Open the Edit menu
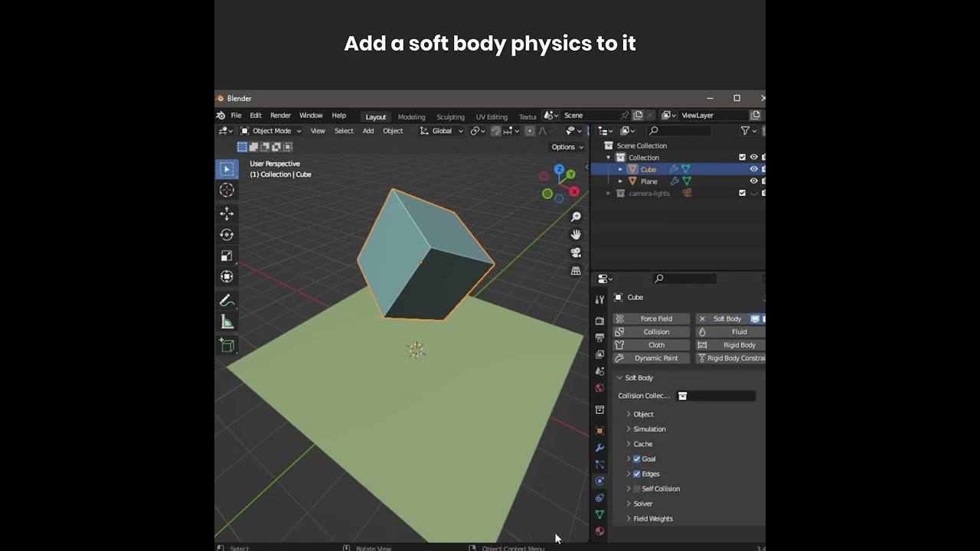The height and width of the screenshot is (551, 980). pos(256,116)
